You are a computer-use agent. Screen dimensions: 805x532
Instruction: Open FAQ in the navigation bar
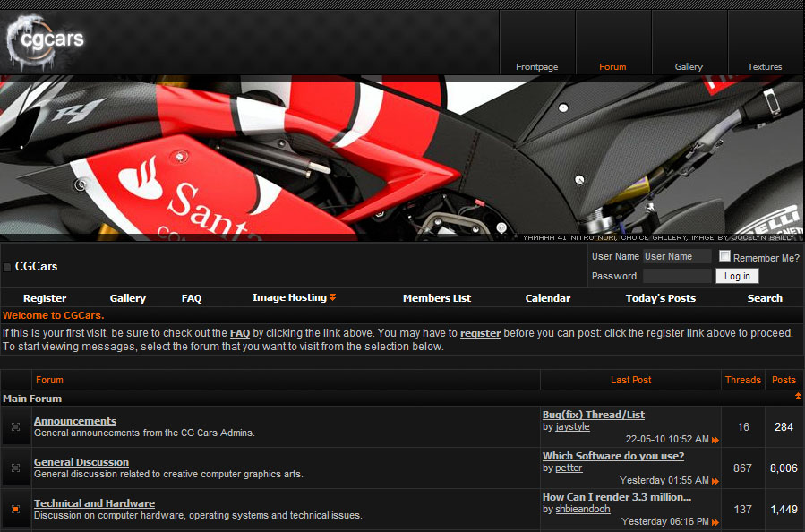point(192,298)
